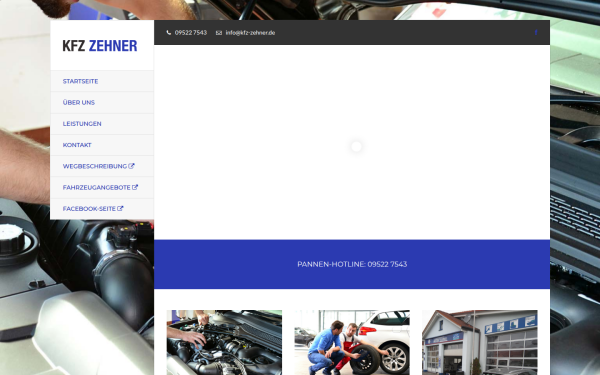
Task: Click the external-link icon beside Wegbeschreibung
Action: tap(131, 166)
